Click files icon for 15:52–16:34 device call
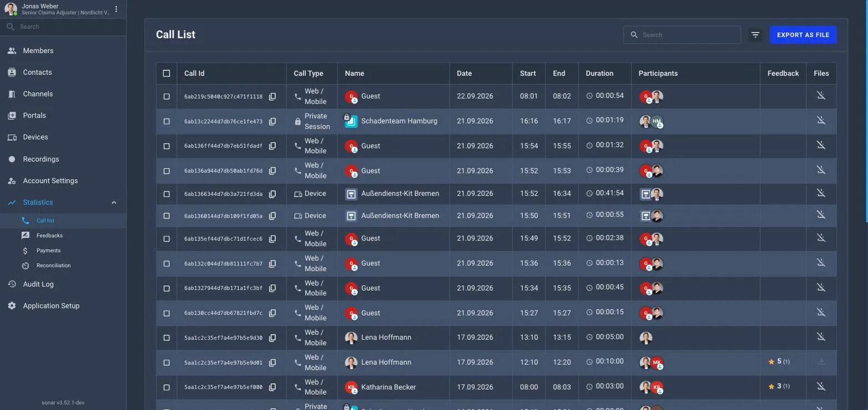The width and height of the screenshot is (868, 410). 821,193
